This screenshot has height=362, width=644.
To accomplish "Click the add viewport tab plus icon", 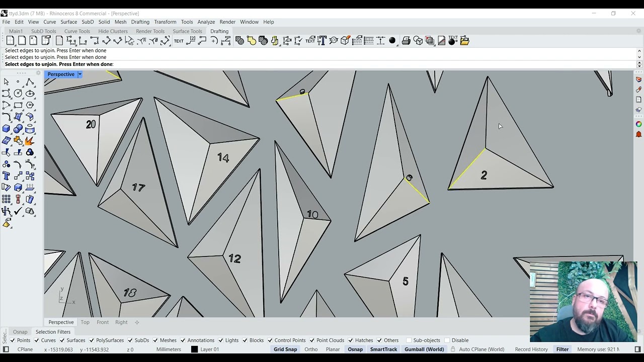I will 137,322.
